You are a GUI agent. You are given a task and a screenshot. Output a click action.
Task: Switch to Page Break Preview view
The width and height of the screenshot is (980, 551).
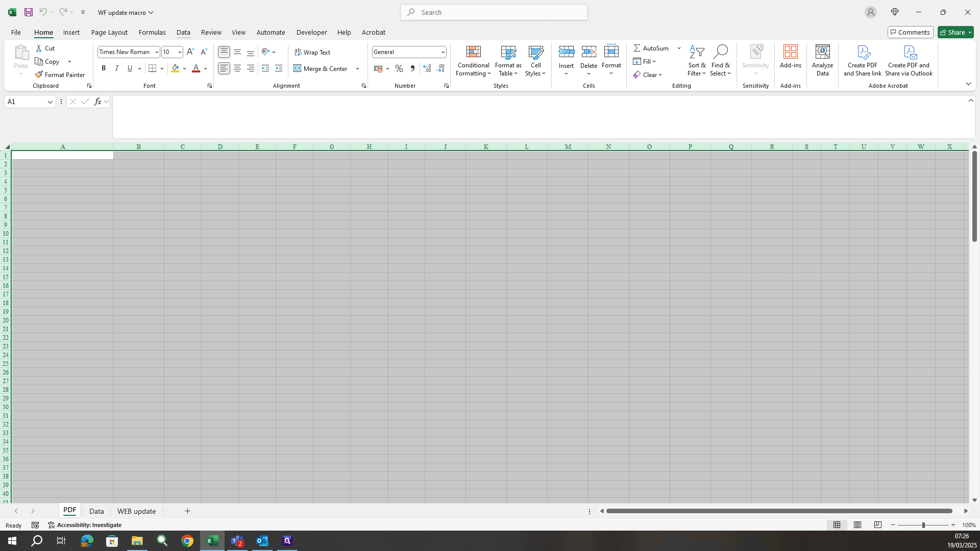click(878, 525)
